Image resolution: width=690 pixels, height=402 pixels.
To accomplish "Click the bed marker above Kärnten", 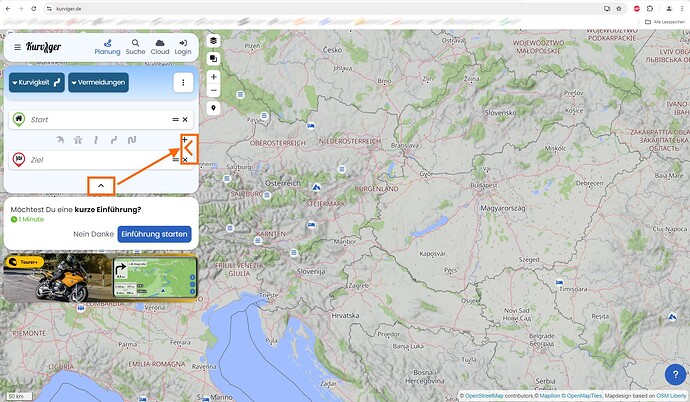I will coord(311,224).
